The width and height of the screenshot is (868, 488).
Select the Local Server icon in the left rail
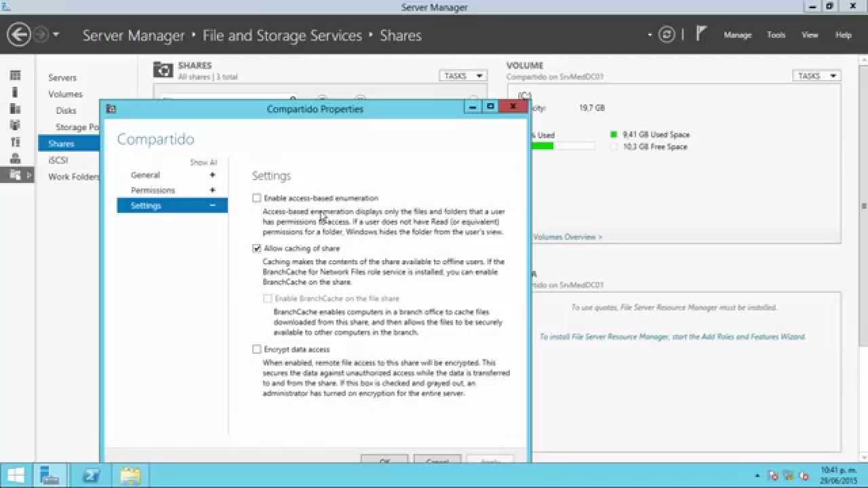[x=15, y=92]
